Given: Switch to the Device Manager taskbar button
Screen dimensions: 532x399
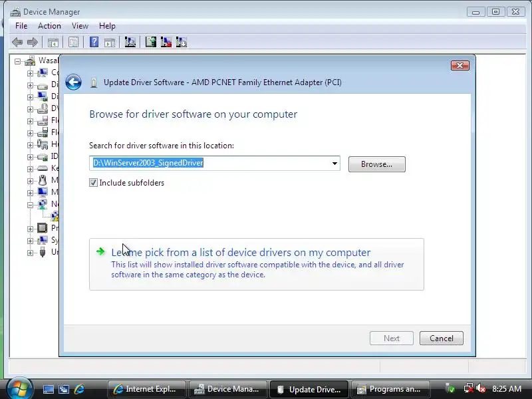Looking at the screenshot, I should pos(228,389).
